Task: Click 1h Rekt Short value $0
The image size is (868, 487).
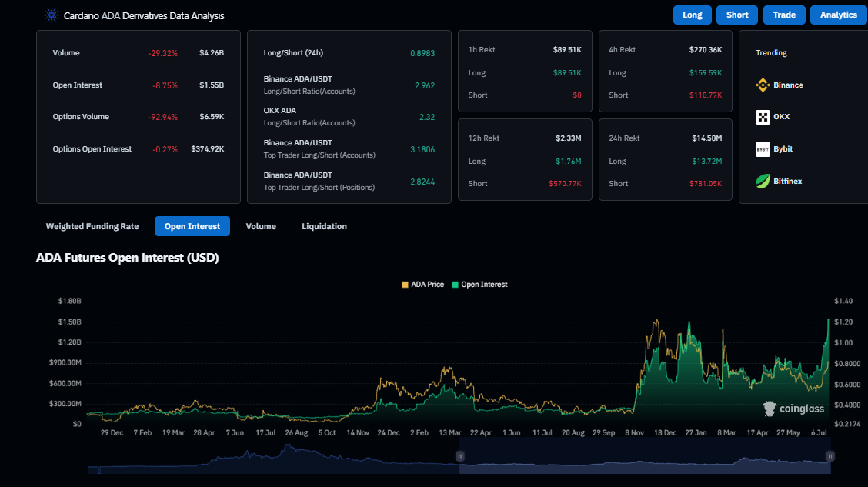Action: pos(577,95)
